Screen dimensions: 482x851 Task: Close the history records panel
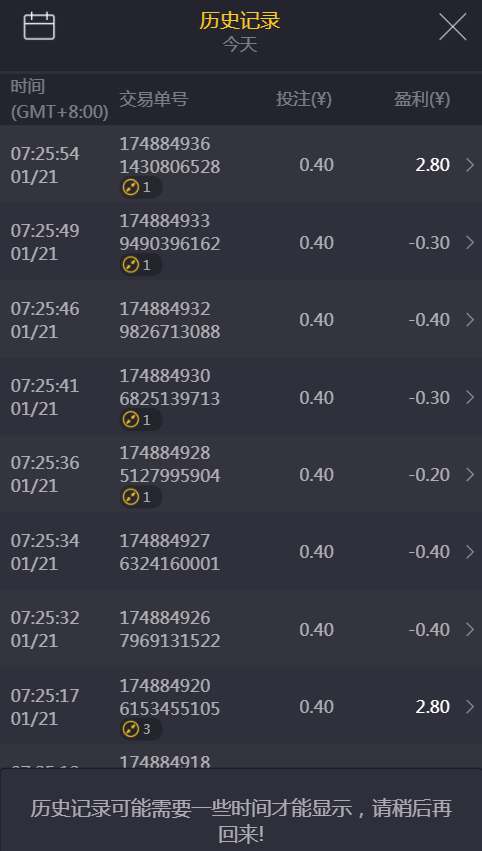(453, 27)
